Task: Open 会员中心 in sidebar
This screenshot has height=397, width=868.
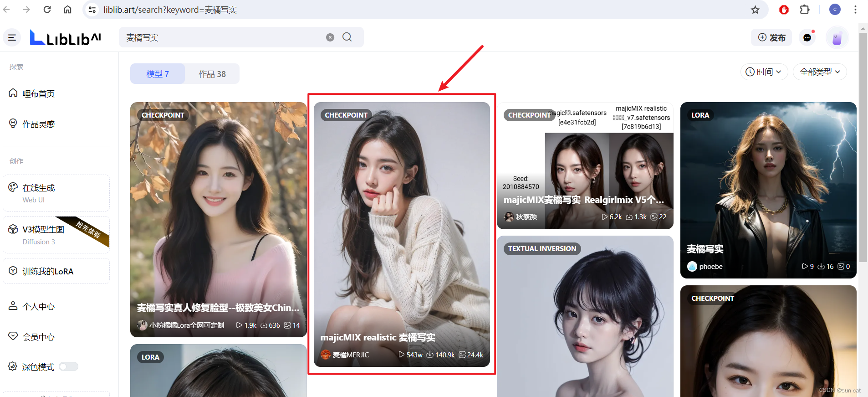Action: [32, 337]
